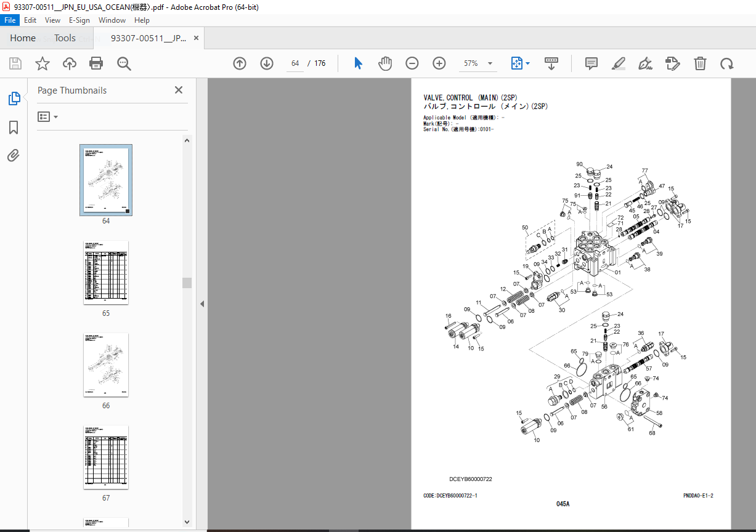
Task: Open the Window menu
Action: [112, 20]
